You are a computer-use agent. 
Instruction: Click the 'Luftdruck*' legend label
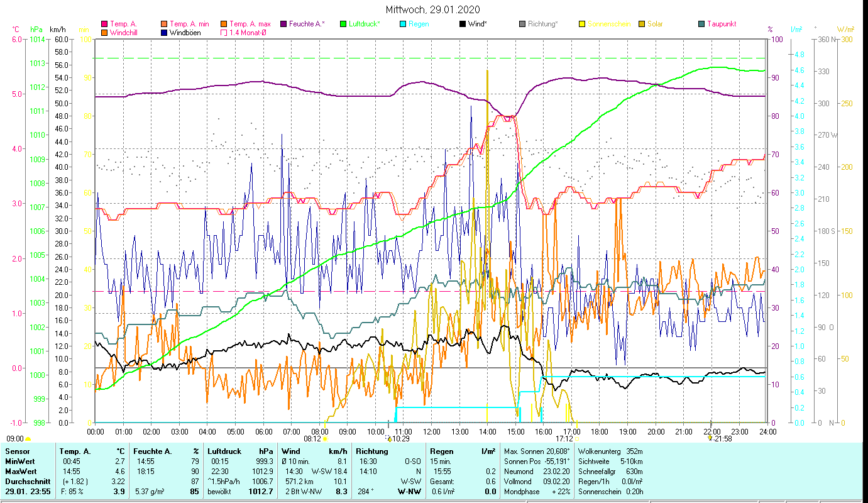point(365,25)
